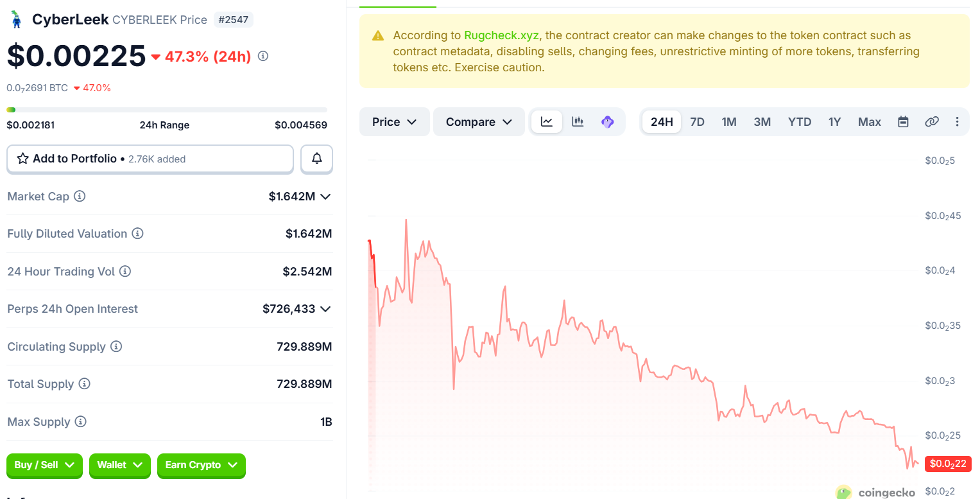Viewport: 980px width, 499px height.
Task: Click the Circulating Supply info icon
Action: coord(116,347)
